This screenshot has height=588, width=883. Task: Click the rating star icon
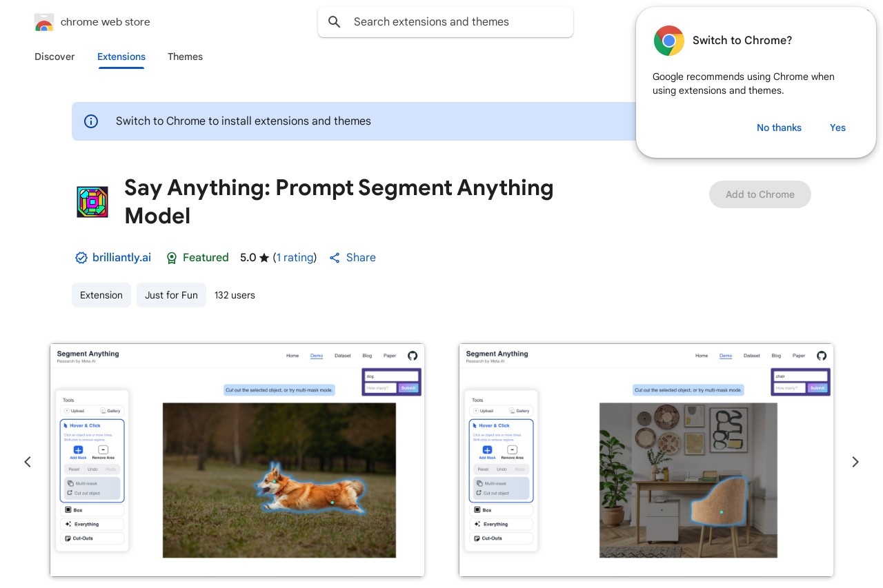(264, 258)
